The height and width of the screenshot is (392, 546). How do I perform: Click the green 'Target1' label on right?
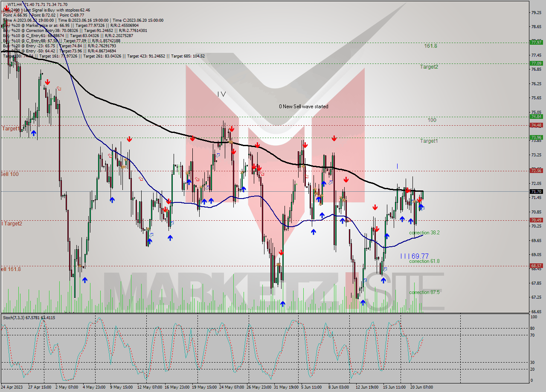tap(429, 141)
